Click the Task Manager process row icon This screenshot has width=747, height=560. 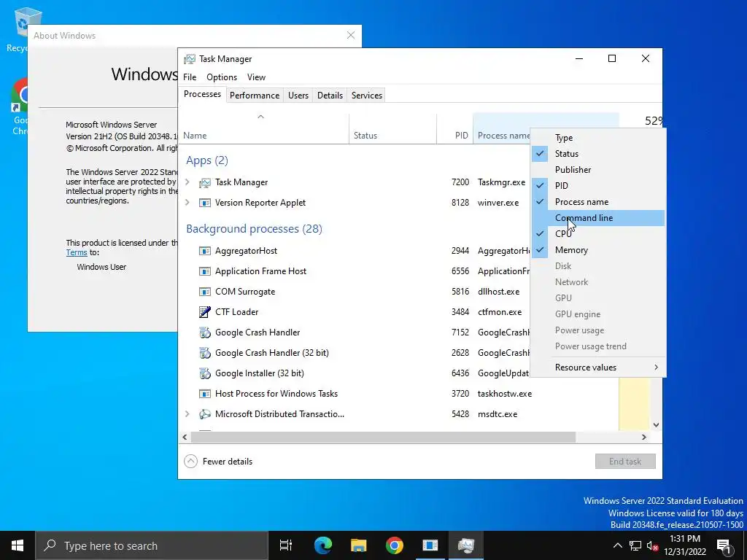(x=205, y=182)
